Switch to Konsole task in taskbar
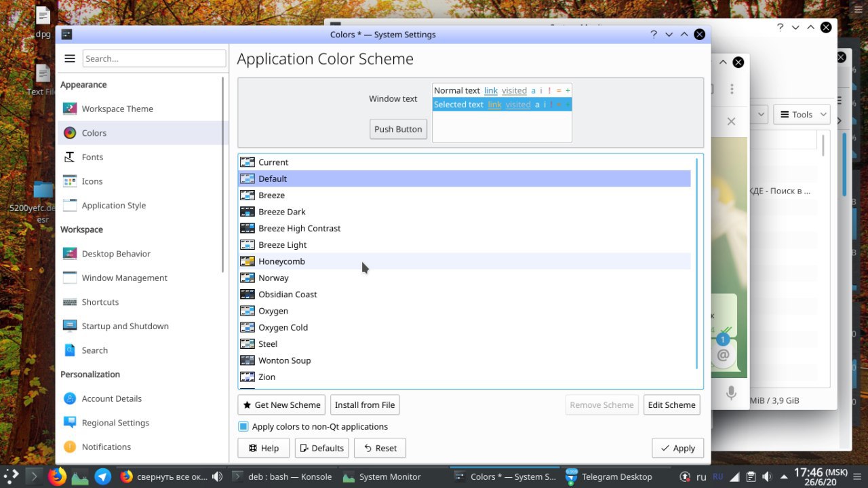The width and height of the screenshot is (868, 488). (282, 476)
